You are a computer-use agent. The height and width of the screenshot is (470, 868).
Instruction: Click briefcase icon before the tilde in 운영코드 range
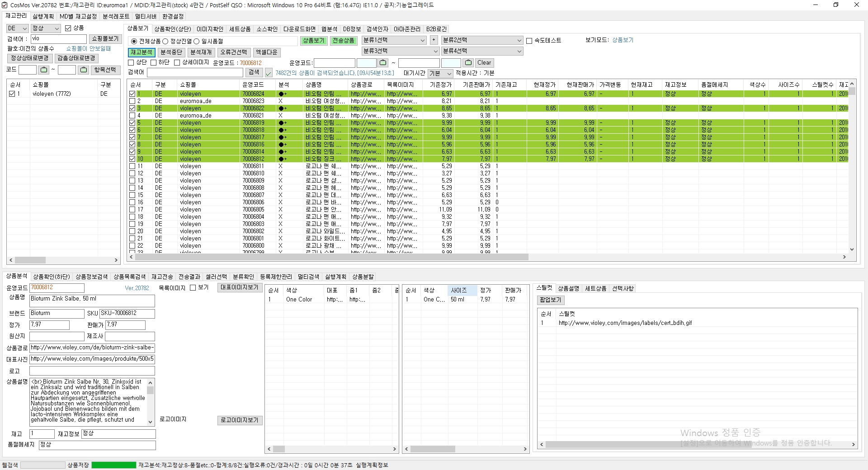[x=383, y=63]
